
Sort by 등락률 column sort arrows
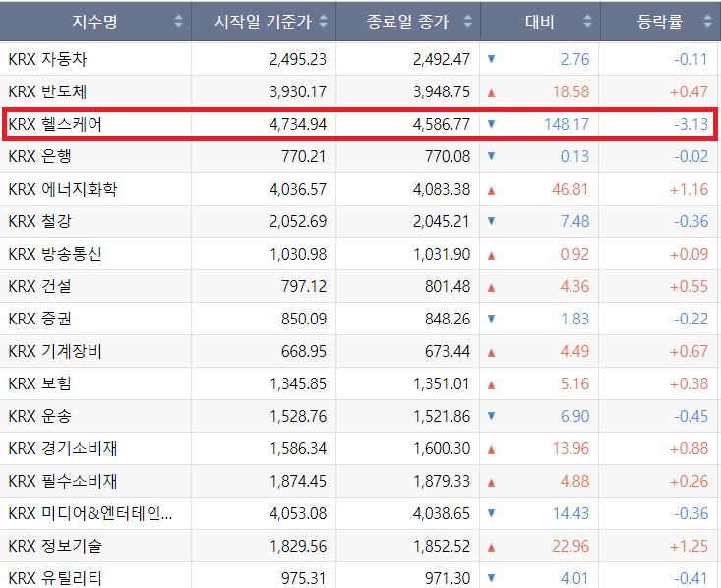tap(708, 21)
